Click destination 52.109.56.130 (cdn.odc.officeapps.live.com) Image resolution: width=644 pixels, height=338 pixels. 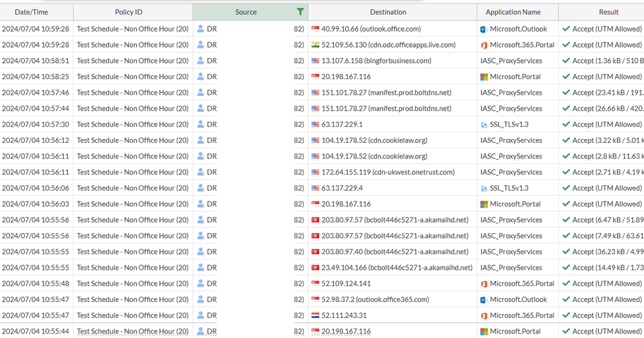tap(388, 44)
